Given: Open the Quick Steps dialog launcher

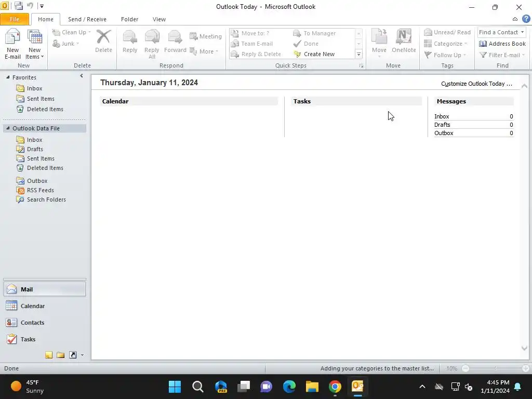Looking at the screenshot, I should tap(362, 66).
